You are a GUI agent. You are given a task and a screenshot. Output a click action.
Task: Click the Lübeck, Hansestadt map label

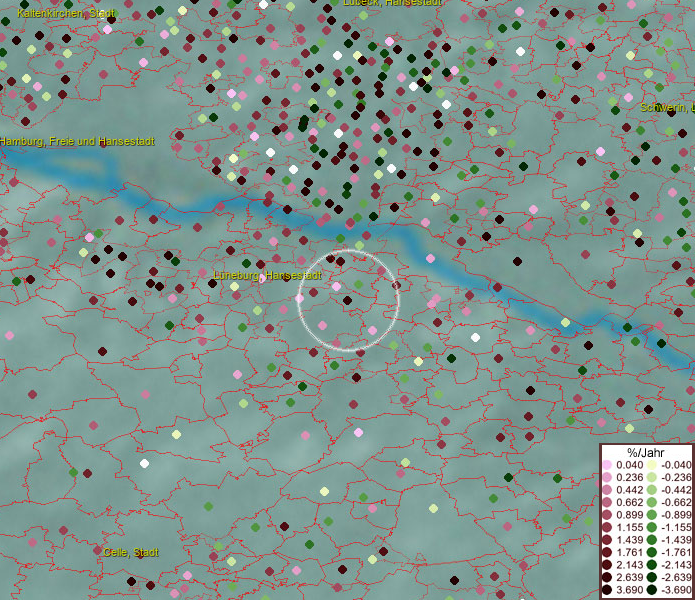(x=392, y=3)
